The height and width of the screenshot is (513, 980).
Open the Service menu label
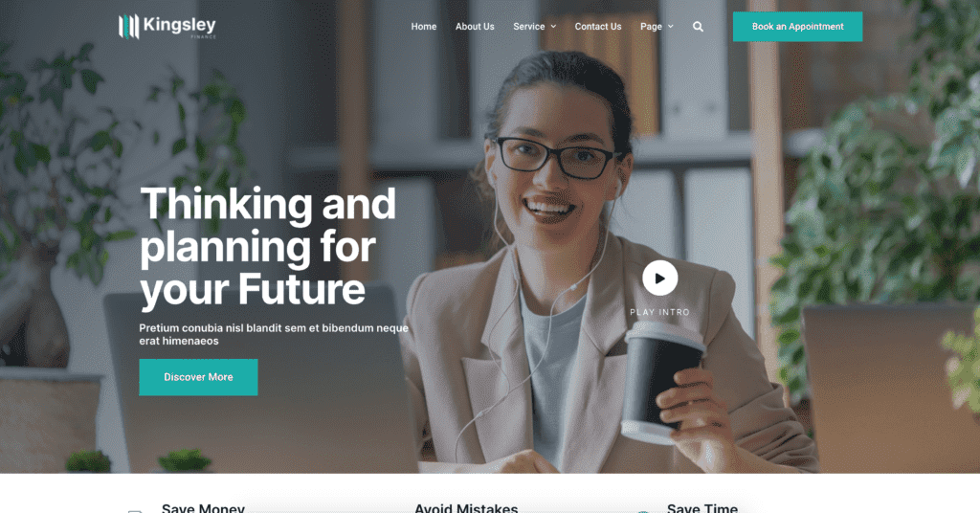(x=528, y=26)
